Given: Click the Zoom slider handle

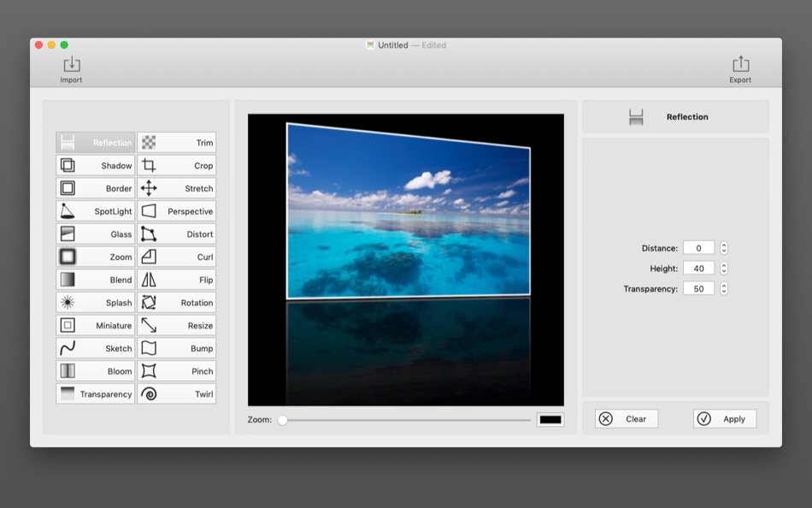Looking at the screenshot, I should (283, 420).
